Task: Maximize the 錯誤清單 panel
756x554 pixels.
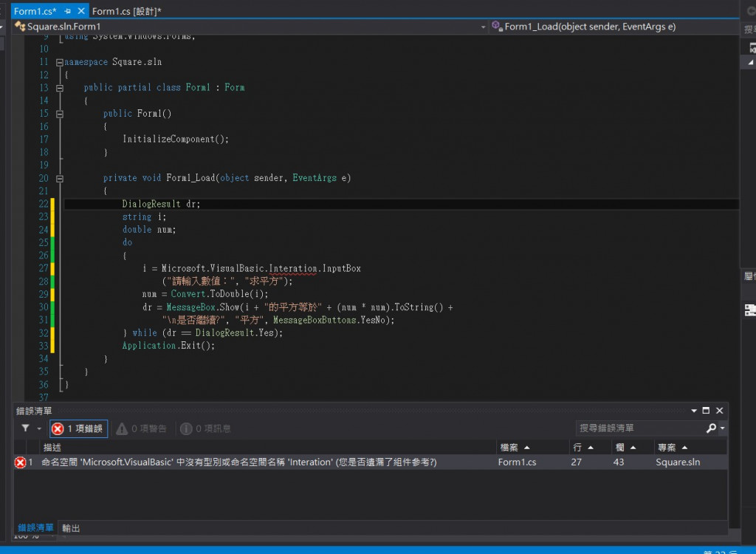Action: point(706,411)
